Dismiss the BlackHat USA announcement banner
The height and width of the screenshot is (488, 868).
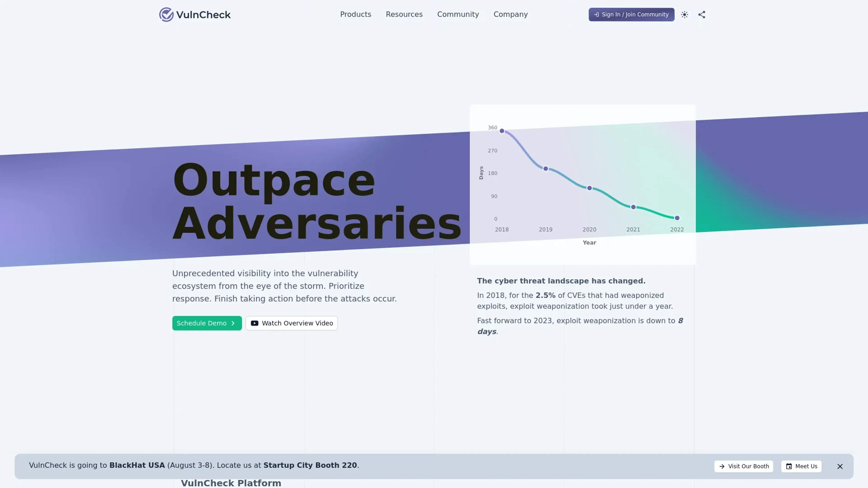click(840, 467)
